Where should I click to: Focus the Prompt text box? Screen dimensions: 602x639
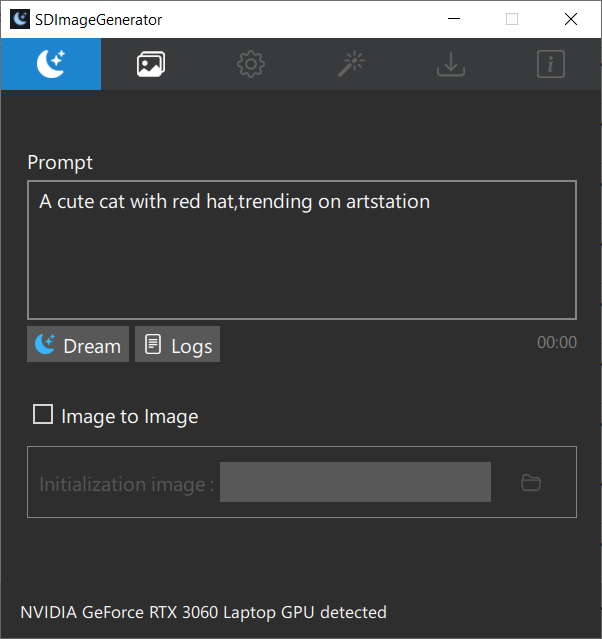click(302, 250)
